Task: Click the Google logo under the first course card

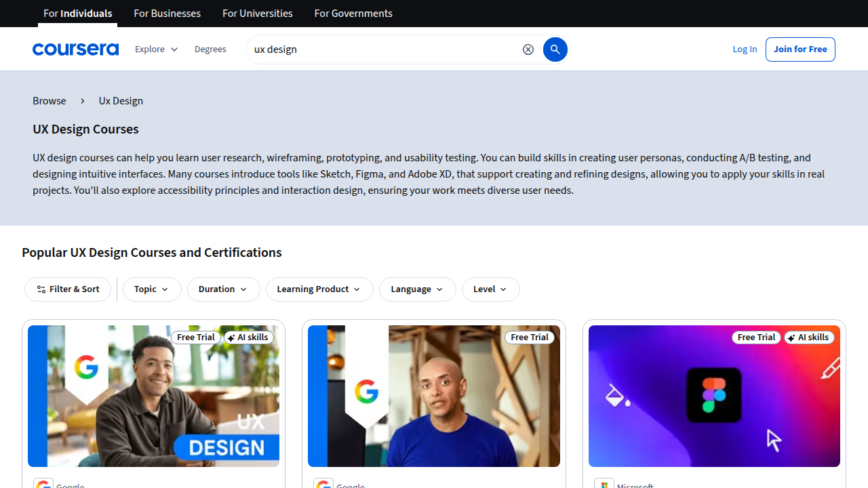Action: pyautogui.click(x=43, y=483)
